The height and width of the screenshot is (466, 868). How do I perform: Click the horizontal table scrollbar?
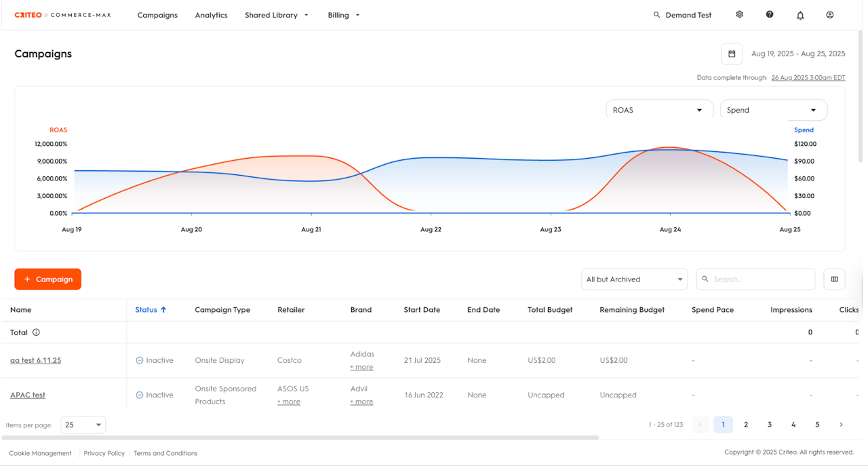point(300,438)
